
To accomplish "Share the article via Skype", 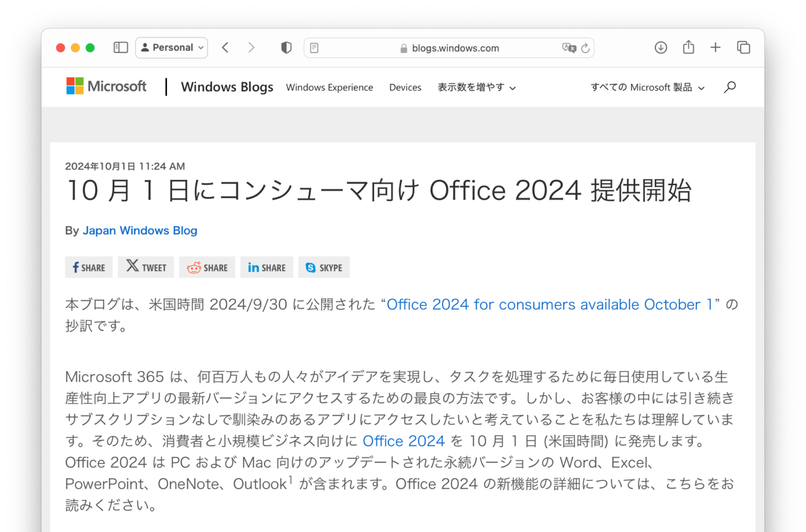I will point(324,268).
